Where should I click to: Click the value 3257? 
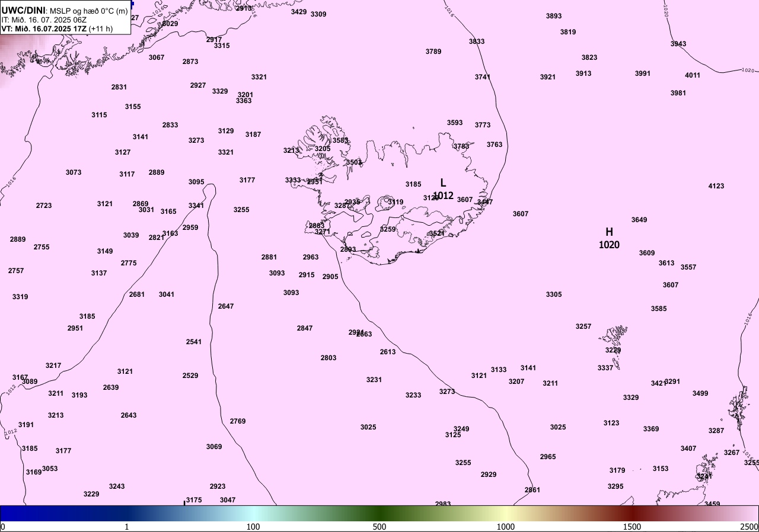pos(583,326)
